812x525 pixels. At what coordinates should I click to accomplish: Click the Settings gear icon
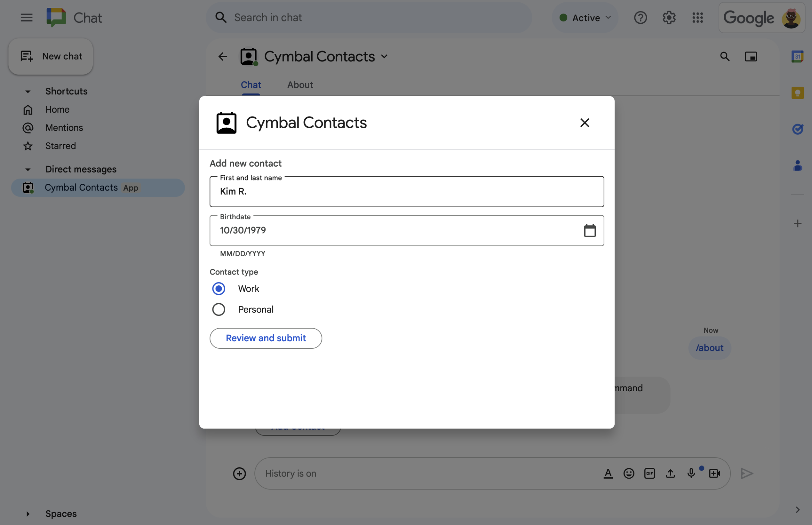pos(669,17)
